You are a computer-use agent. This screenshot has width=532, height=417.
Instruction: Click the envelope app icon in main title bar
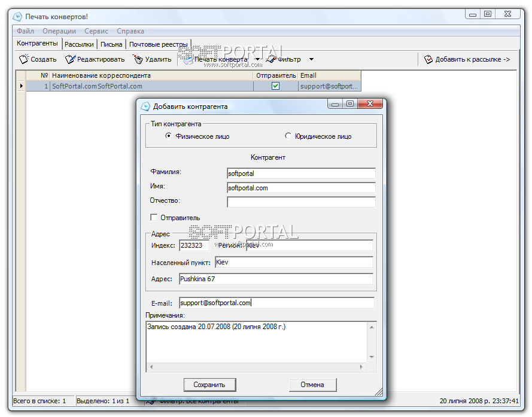point(17,16)
